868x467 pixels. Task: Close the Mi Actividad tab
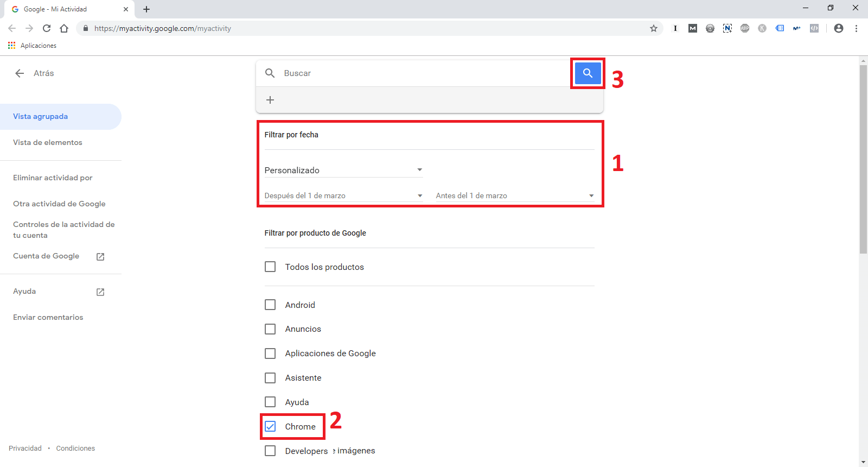point(126,9)
